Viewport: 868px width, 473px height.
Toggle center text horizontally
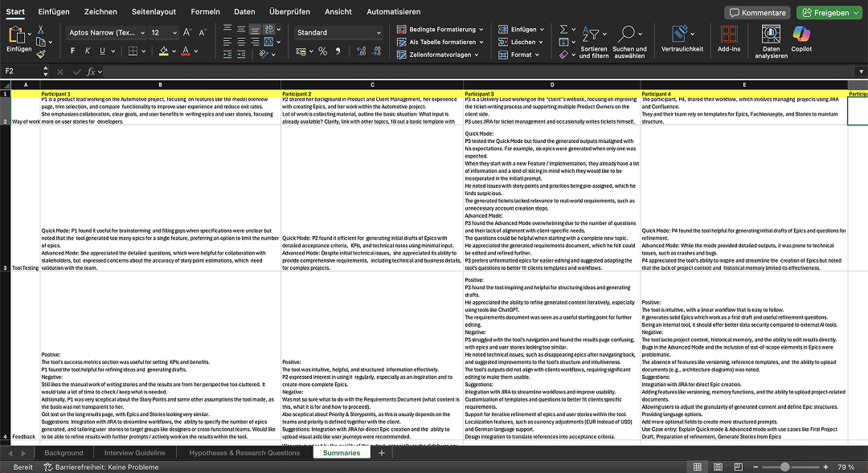click(241, 42)
